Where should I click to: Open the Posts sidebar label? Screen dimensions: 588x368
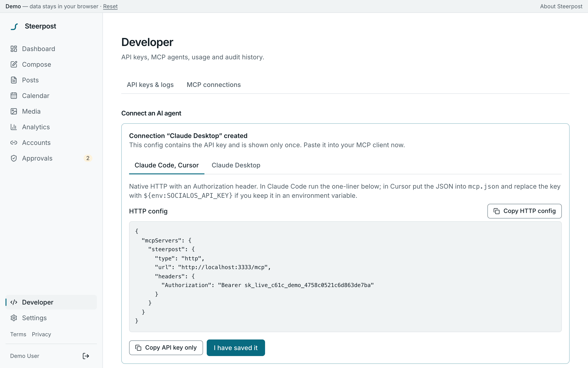30,80
